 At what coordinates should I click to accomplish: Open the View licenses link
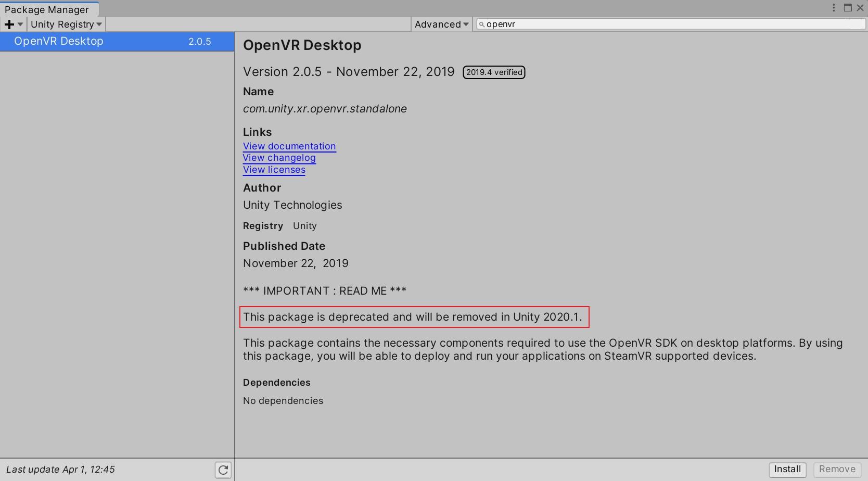coord(274,170)
